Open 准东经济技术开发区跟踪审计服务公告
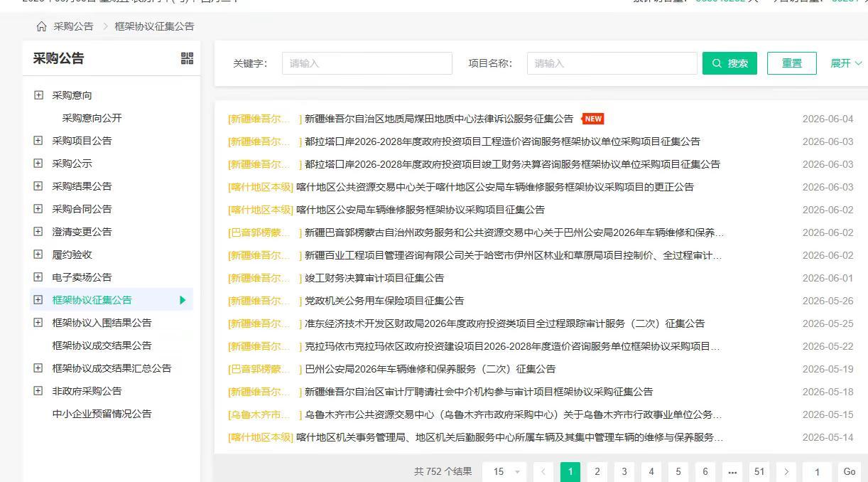This screenshot has width=868, height=482. (505, 323)
